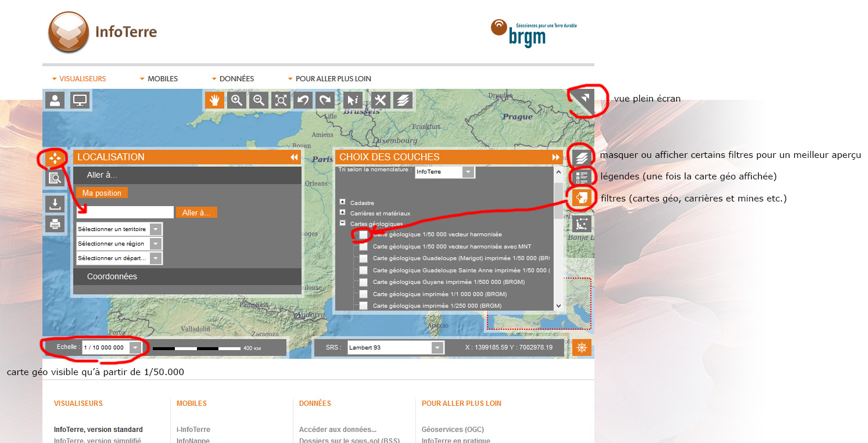The image size is (868, 443).
Task: Click the orange Aller à... button
Action: click(x=196, y=213)
